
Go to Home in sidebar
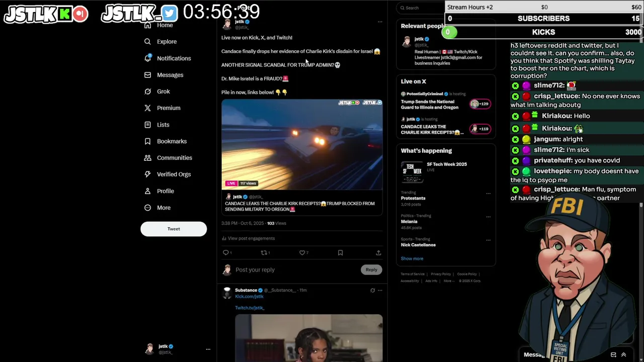point(165,25)
